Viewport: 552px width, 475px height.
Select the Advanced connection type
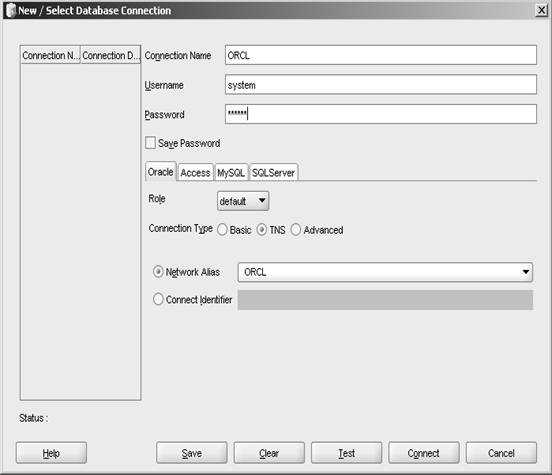(296, 230)
